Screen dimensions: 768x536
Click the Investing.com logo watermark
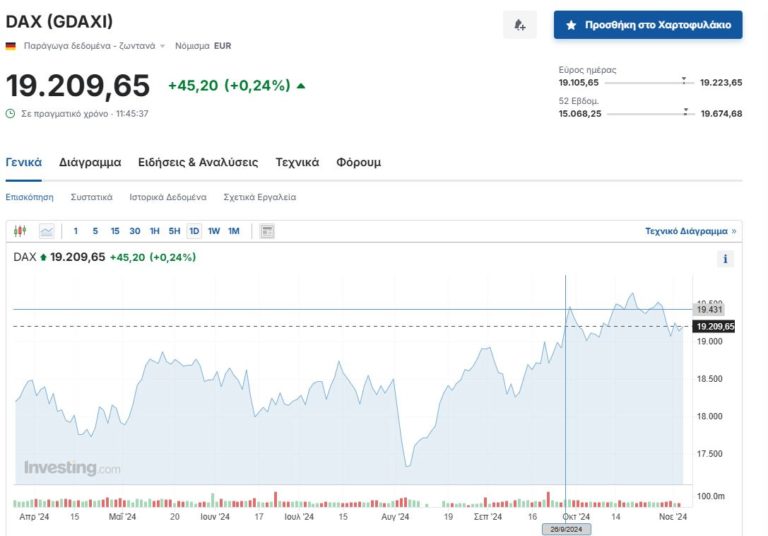click(71, 468)
